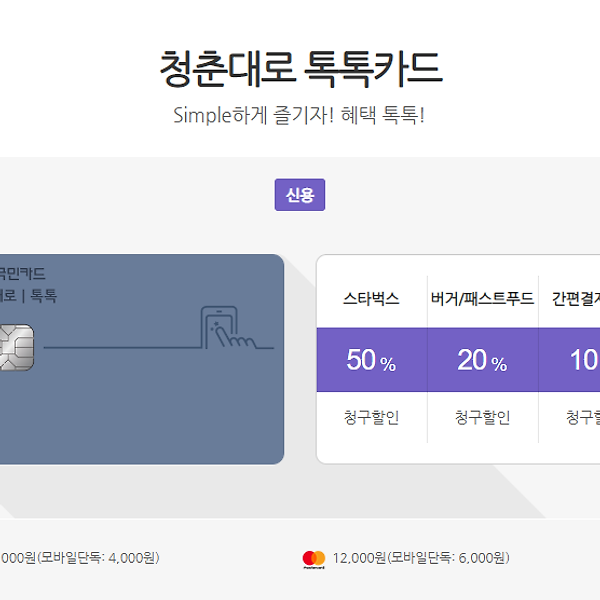Click the 톡톡 text on the card

pos(43,295)
